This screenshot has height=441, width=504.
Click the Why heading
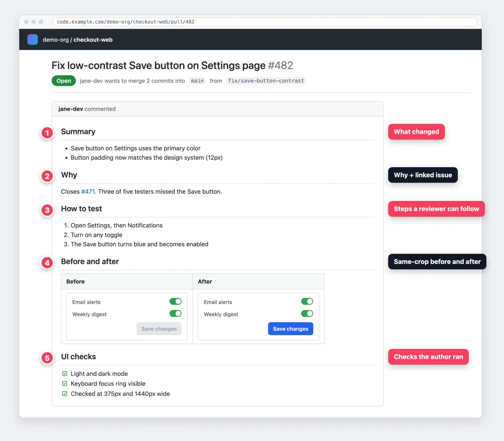[69, 175]
